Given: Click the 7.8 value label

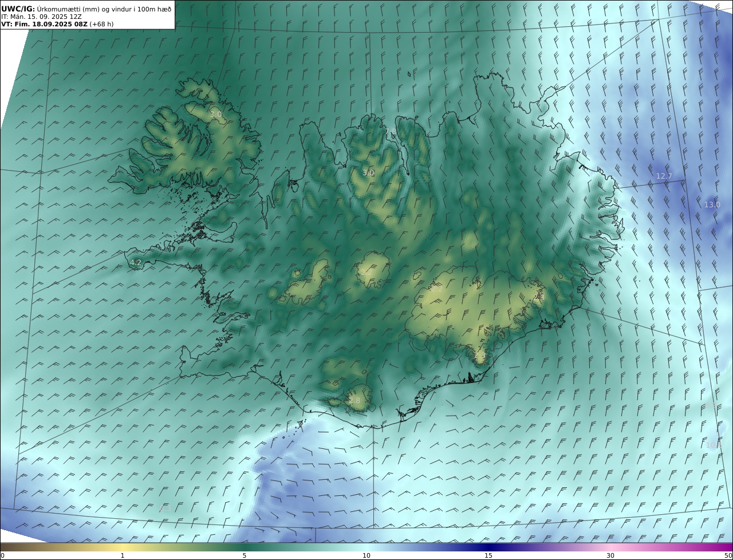Looking at the screenshot, I should (x=391, y=132).
